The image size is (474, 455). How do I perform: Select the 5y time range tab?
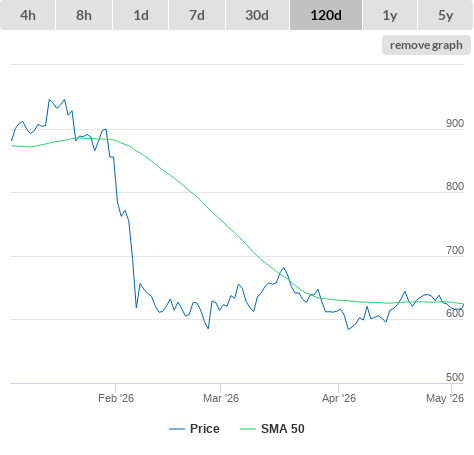[446, 15]
